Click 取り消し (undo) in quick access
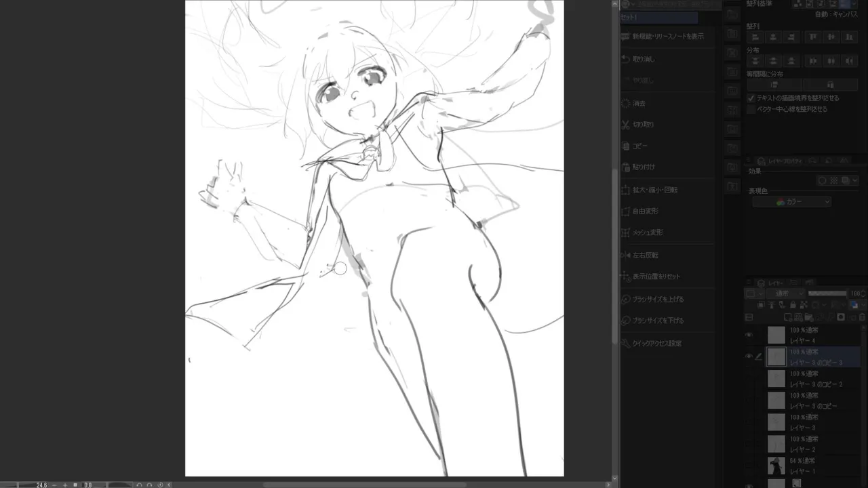The width and height of the screenshot is (868, 488). click(x=667, y=59)
